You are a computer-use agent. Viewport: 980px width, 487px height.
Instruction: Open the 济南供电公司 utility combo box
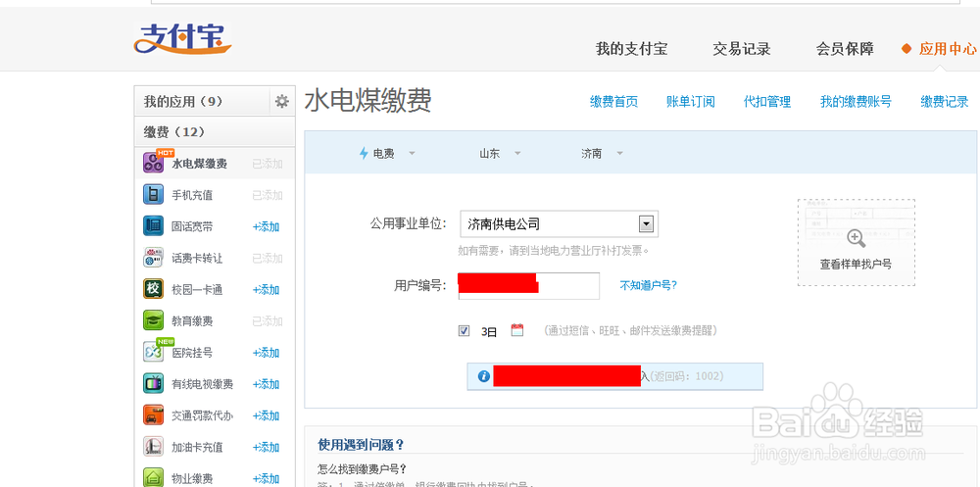pyautogui.click(x=559, y=223)
